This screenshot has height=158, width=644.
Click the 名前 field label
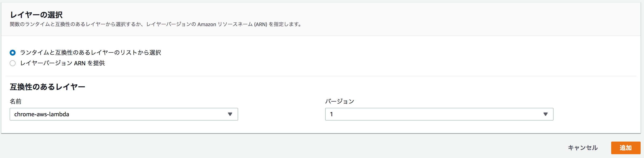[x=15, y=102]
